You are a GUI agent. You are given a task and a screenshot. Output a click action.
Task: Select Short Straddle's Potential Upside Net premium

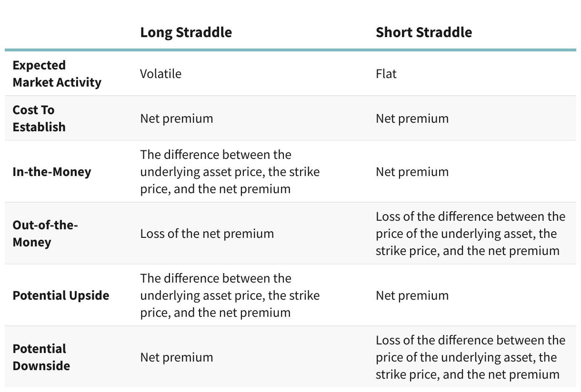(412, 295)
